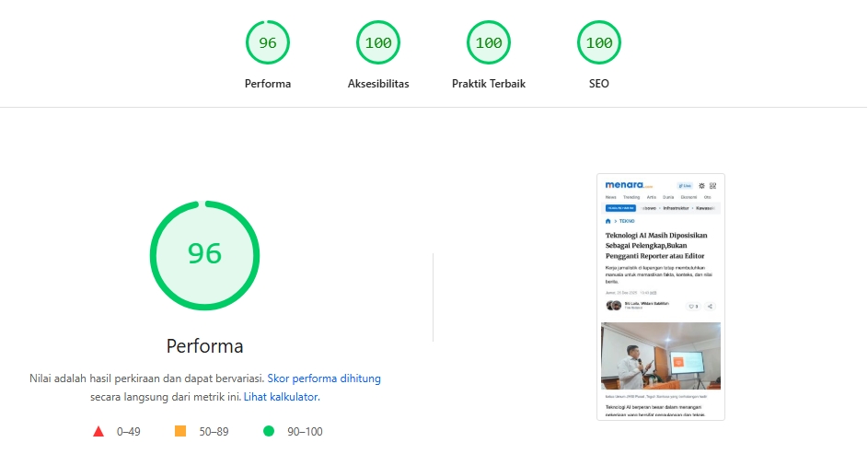Click the Aksesibilitas label

click(378, 84)
